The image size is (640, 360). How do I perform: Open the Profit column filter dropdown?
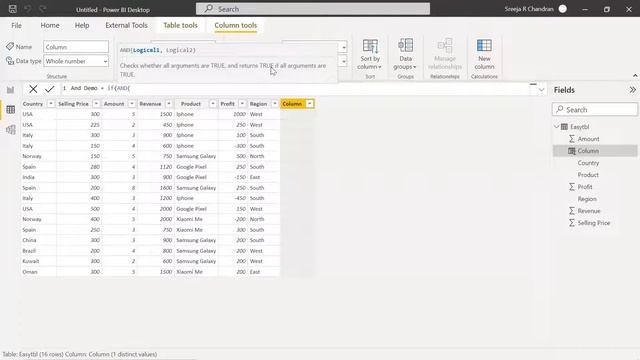242,104
